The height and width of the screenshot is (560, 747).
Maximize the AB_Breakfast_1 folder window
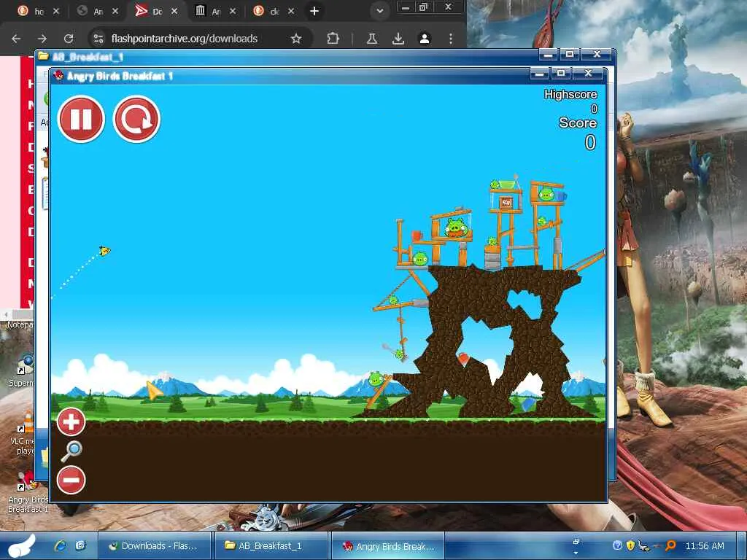tap(569, 54)
